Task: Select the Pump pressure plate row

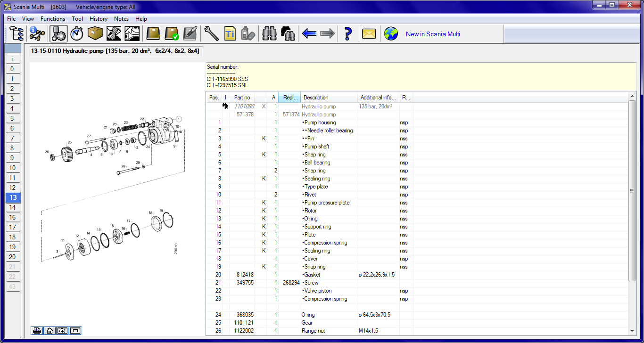Action: coord(418,203)
